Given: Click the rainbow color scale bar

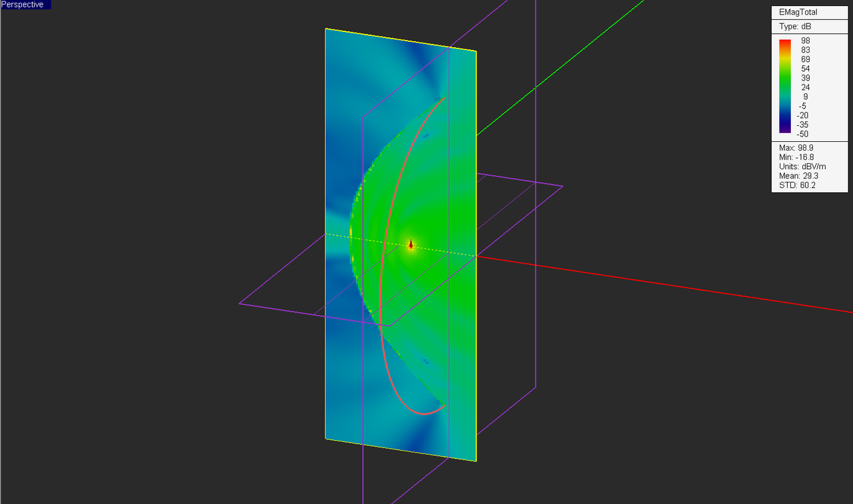Looking at the screenshot, I should pyautogui.click(x=784, y=87).
